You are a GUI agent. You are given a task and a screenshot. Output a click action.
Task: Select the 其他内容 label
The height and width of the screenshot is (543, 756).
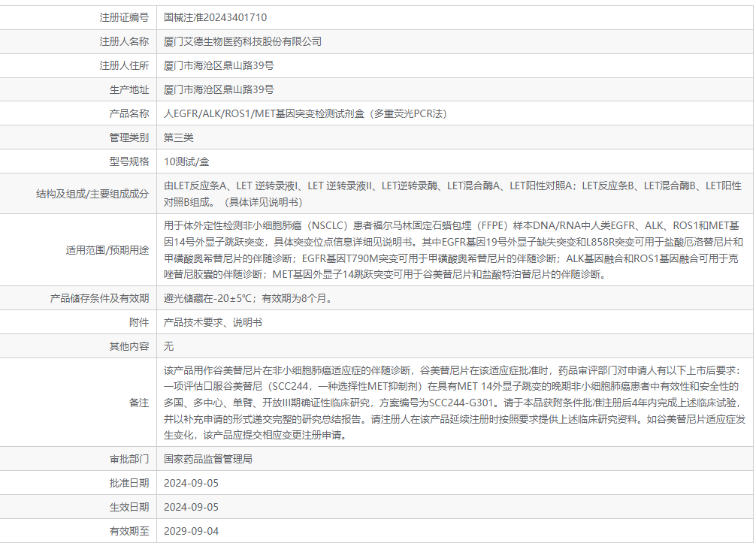[129, 346]
